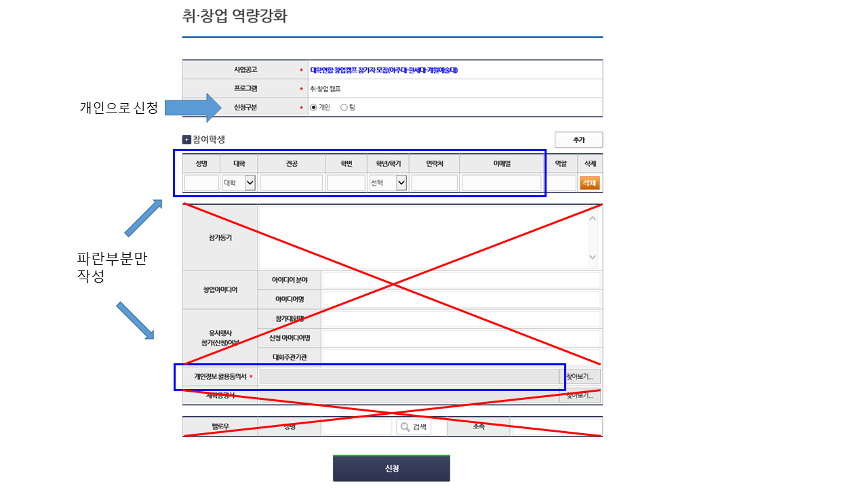This screenshot has height=488, width=868.
Task: Click 찾아보기 for 재학증명서
Action: point(580,395)
